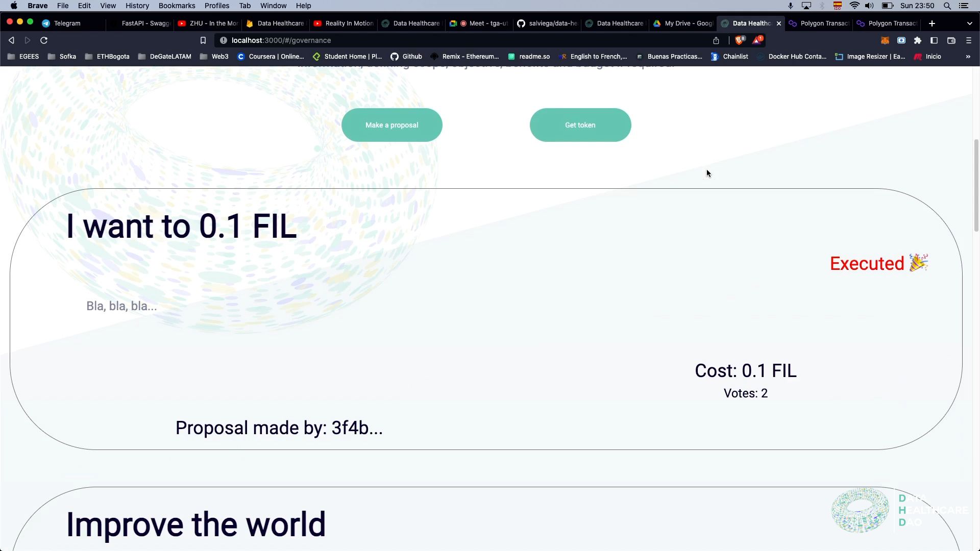
Task: Go back with the browser back arrow
Action: click(11, 40)
